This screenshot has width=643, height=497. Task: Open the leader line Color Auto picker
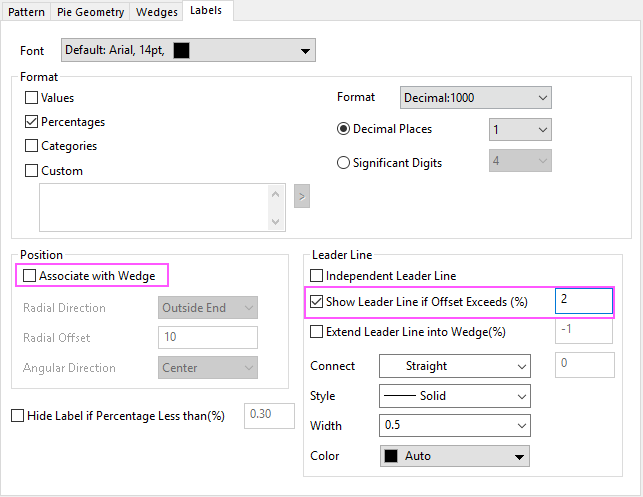point(455,456)
